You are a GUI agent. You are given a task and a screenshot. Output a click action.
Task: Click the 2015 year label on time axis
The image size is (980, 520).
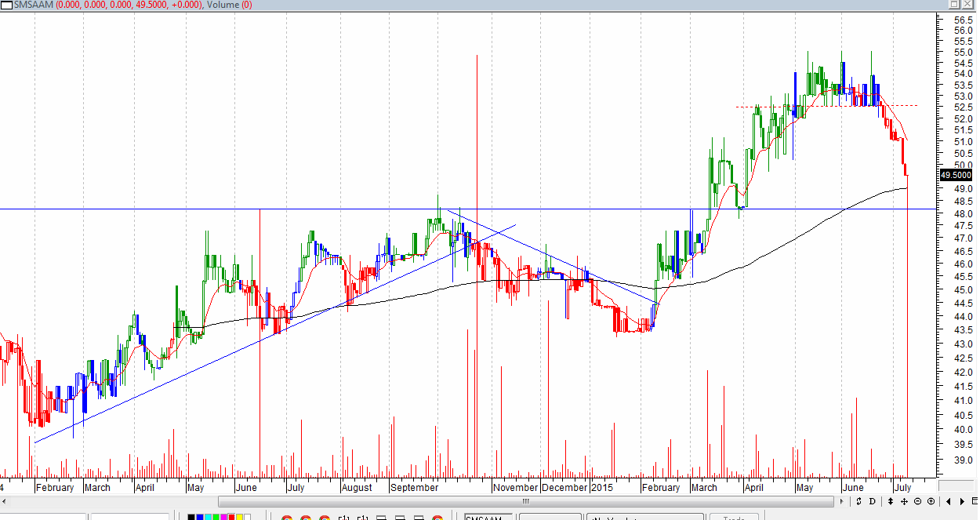point(601,487)
